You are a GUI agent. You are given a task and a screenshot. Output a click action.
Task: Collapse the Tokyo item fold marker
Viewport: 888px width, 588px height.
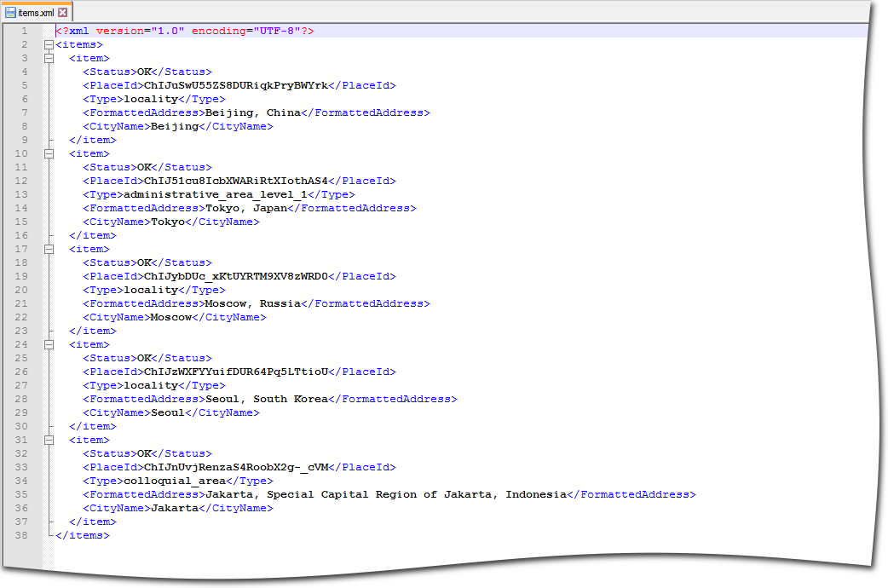(x=49, y=153)
